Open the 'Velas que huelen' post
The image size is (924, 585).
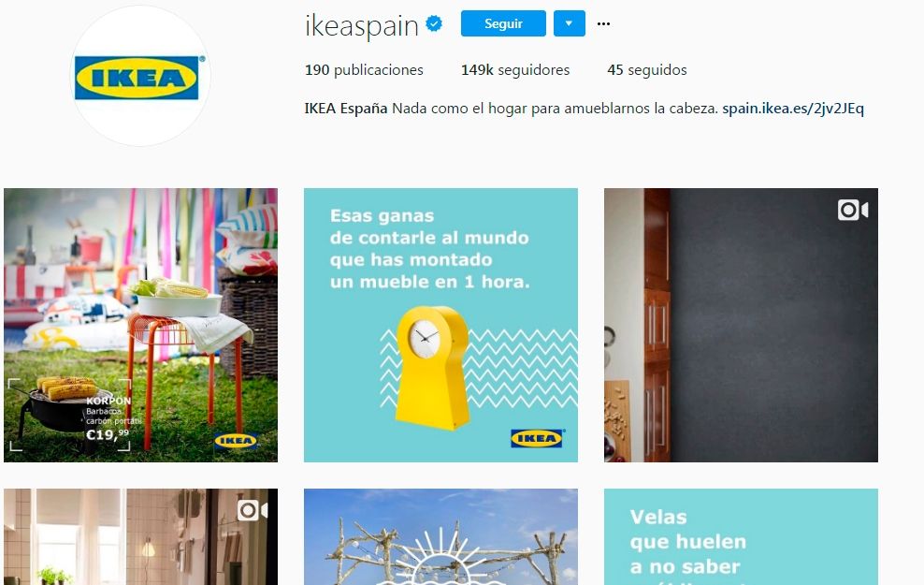[741, 536]
